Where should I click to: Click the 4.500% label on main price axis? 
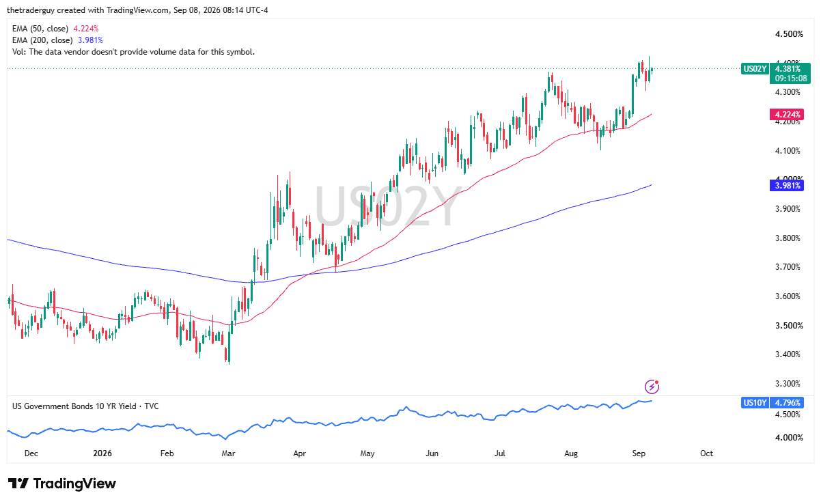(x=788, y=33)
